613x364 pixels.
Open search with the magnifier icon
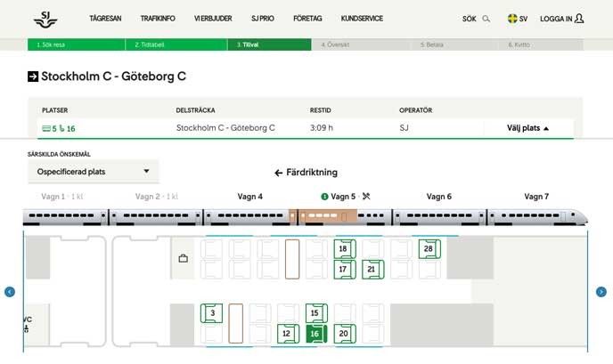pos(486,19)
